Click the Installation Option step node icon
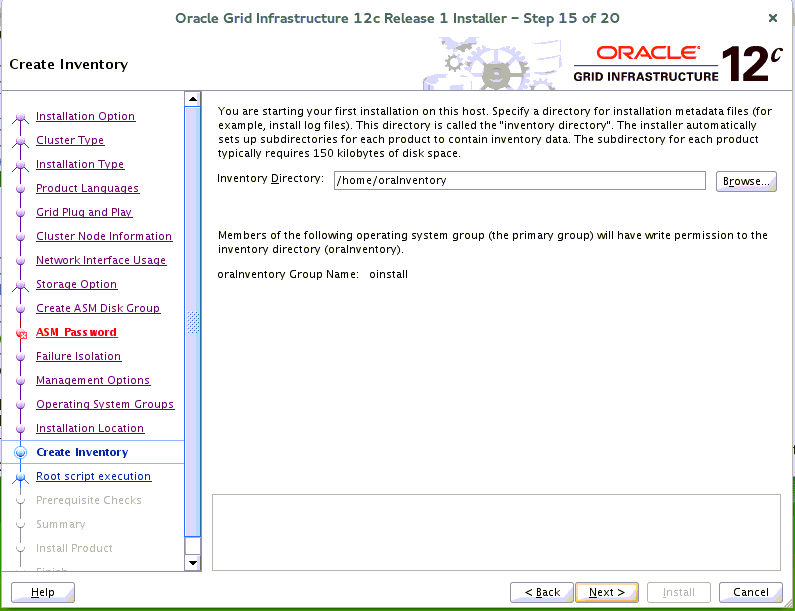Viewport: 795px width, 611px height. [21, 117]
